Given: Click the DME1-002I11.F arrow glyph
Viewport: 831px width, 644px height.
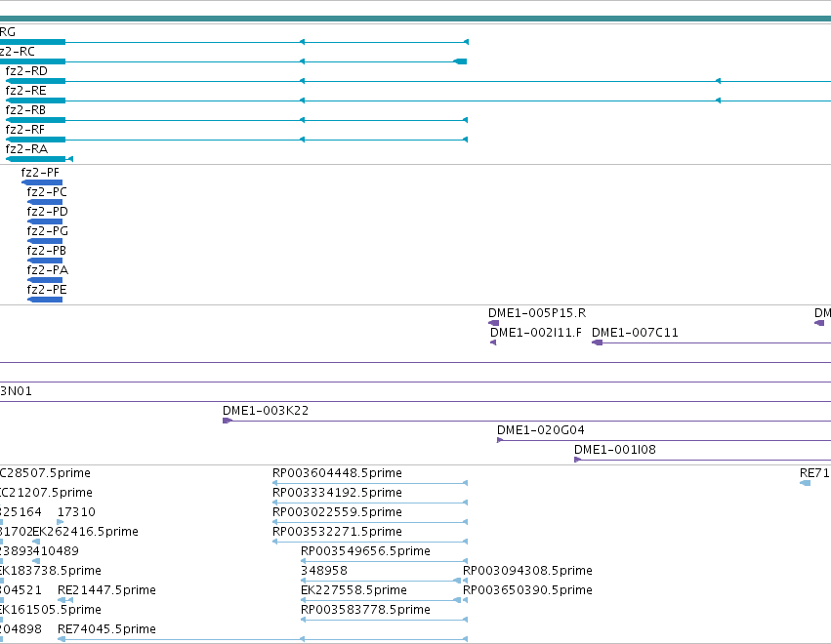Looking at the screenshot, I should point(493,342).
